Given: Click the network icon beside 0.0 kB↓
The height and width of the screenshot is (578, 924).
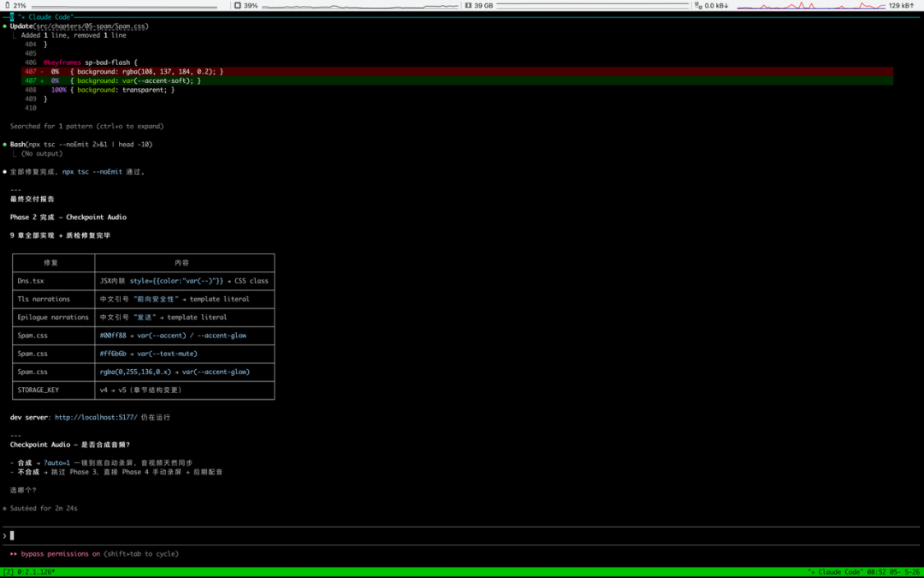Looking at the screenshot, I should (x=698, y=5).
